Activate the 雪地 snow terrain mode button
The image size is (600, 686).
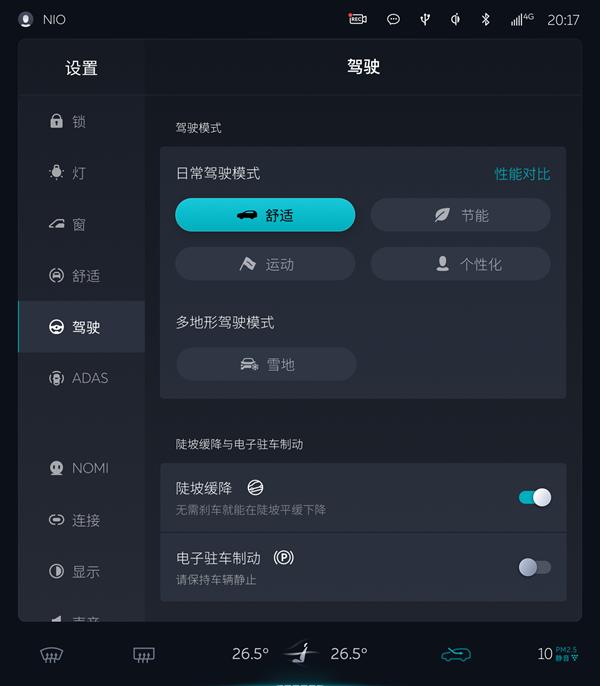point(266,364)
